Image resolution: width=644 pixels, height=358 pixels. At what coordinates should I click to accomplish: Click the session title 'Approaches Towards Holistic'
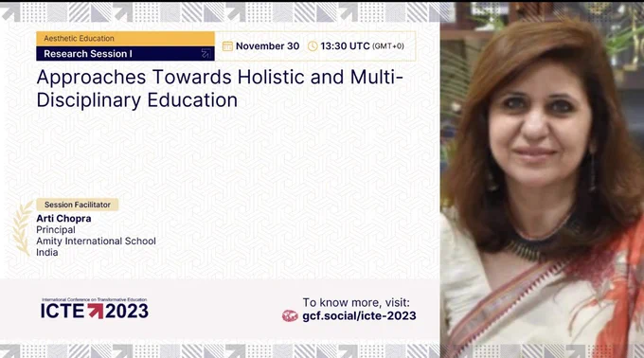170,77
